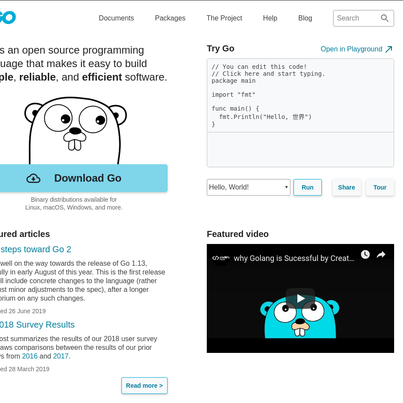Image resolution: width=403 pixels, height=403 pixels.
Task: Click the 'Try Go' heading
Action: point(220,49)
